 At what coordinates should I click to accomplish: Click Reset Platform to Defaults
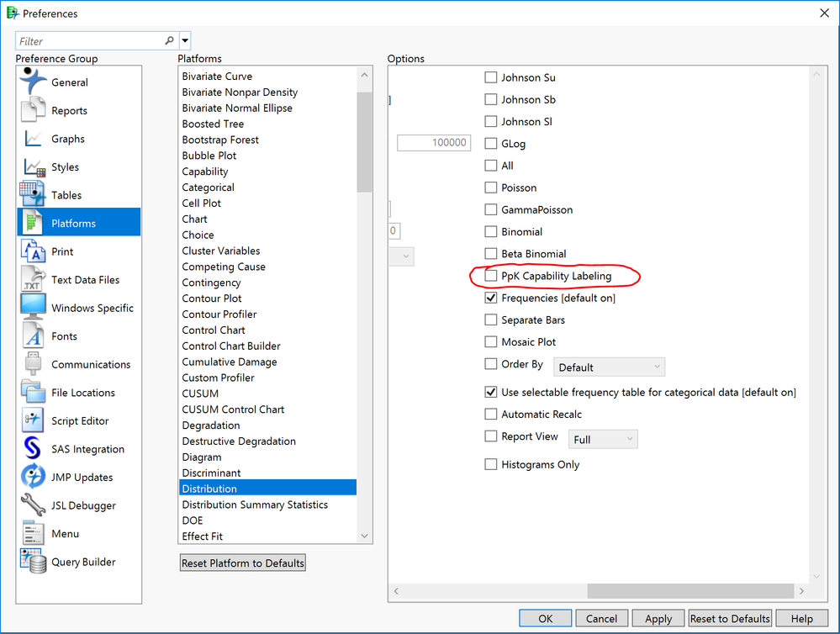(243, 563)
